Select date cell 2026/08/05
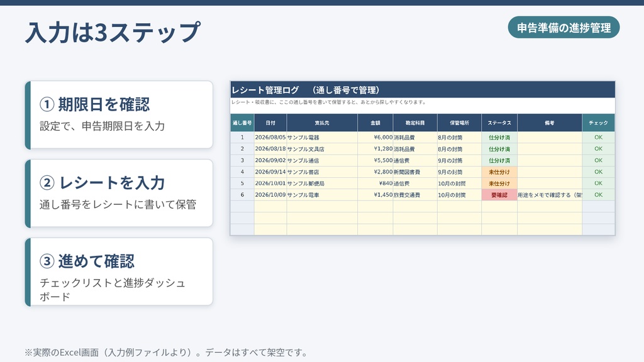 (270, 138)
